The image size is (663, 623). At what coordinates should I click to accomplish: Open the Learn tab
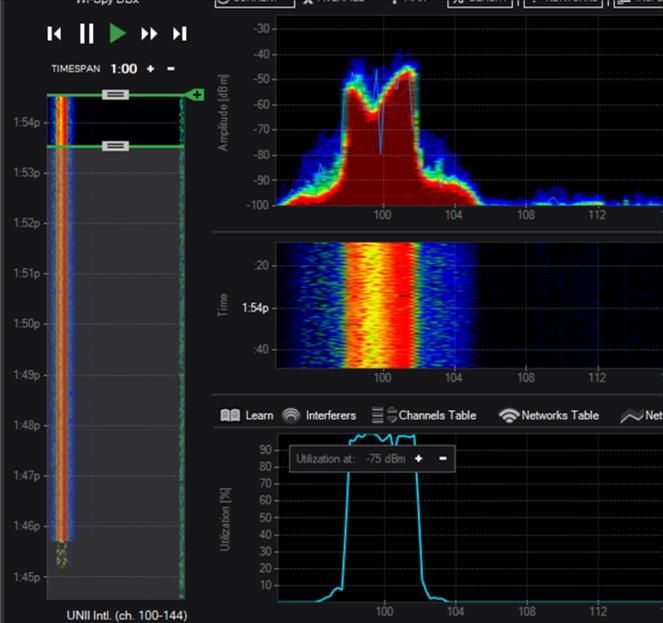pos(247,416)
